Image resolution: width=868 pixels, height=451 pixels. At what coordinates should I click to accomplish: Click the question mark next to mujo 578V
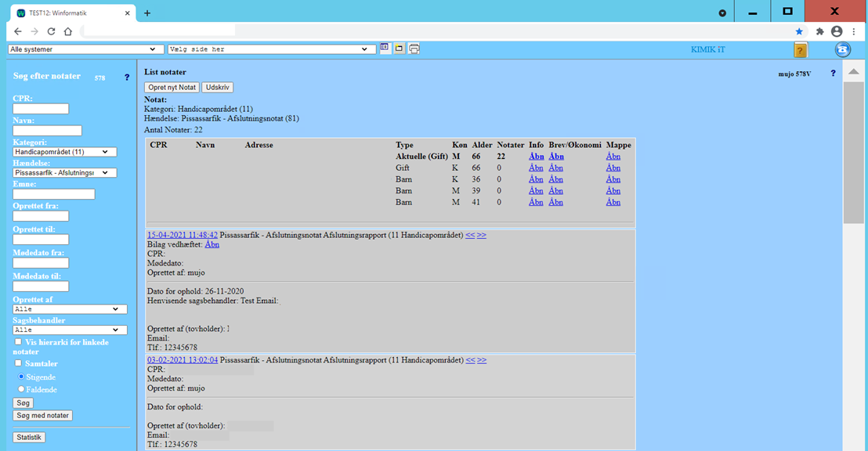(x=833, y=73)
